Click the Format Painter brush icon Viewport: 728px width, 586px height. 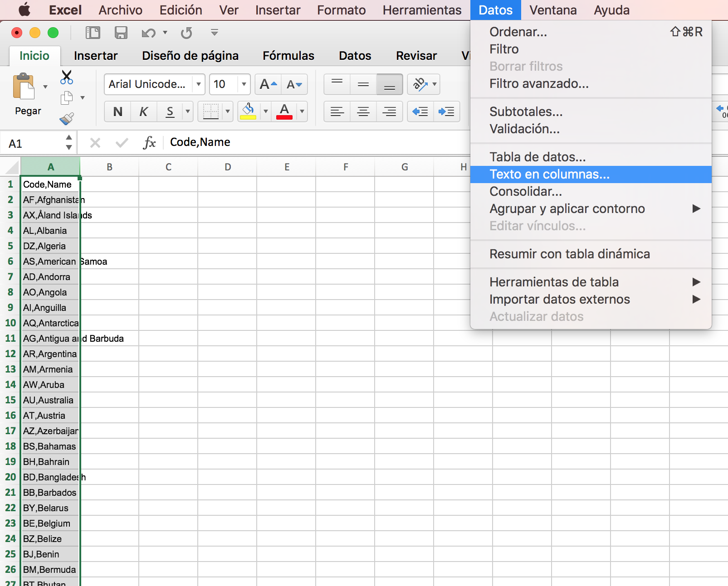pos(67,119)
